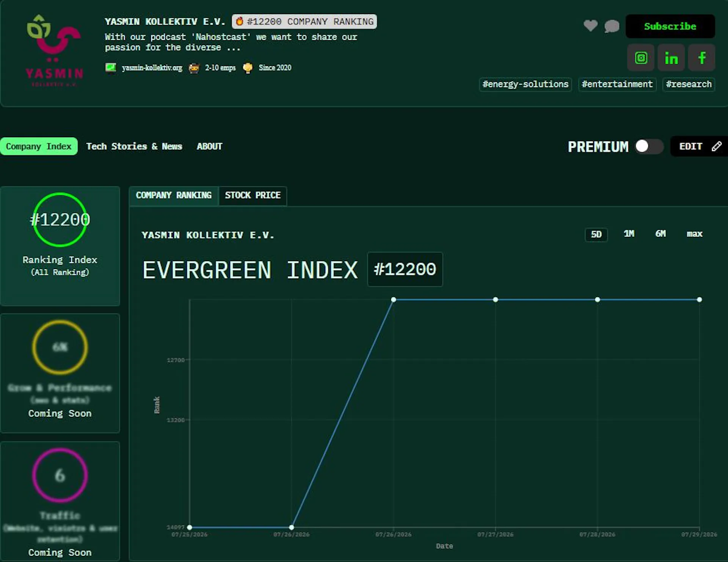
Task: Select the #research tag
Action: pyautogui.click(x=689, y=84)
